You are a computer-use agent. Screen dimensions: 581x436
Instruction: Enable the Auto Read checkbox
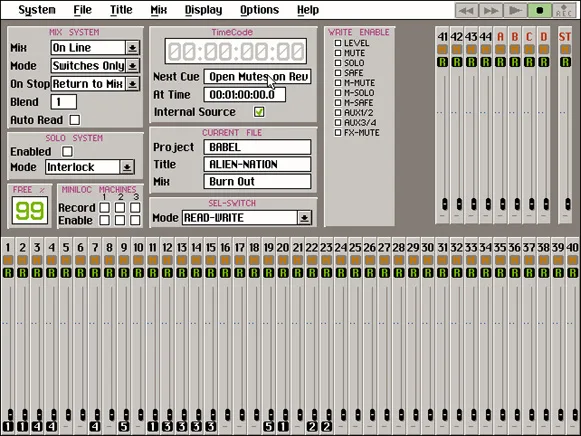coord(75,120)
